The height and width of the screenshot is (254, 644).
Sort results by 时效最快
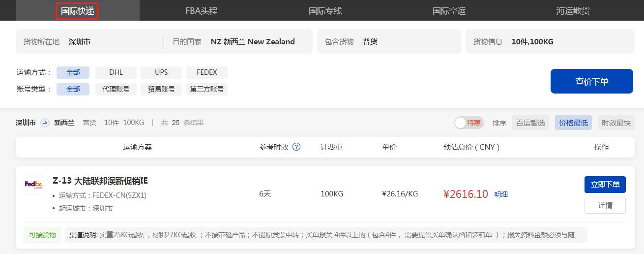(616, 123)
